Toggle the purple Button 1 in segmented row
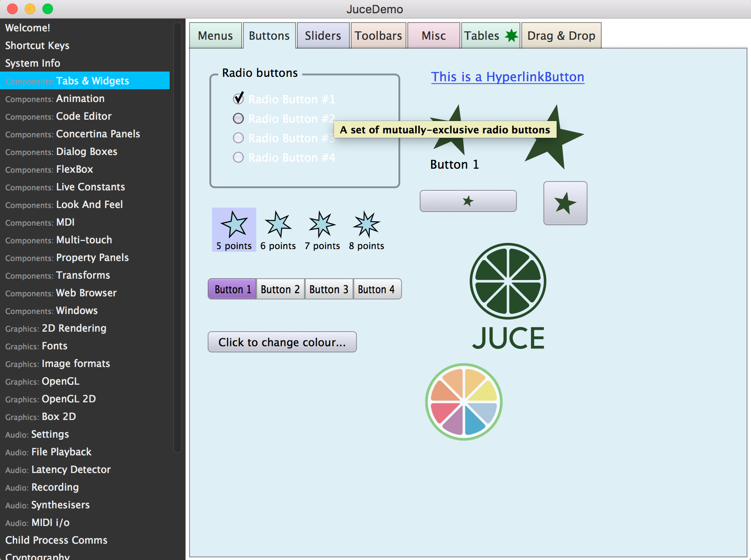 (x=232, y=289)
